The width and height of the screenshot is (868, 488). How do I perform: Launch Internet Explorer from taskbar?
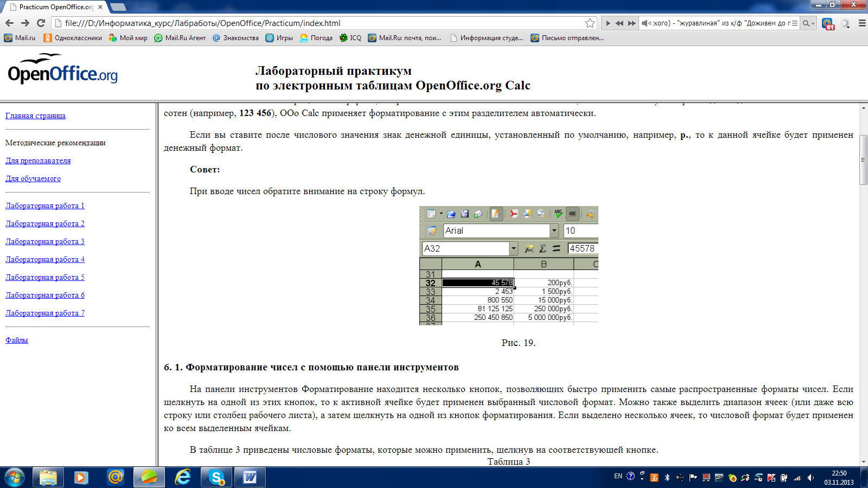[182, 477]
